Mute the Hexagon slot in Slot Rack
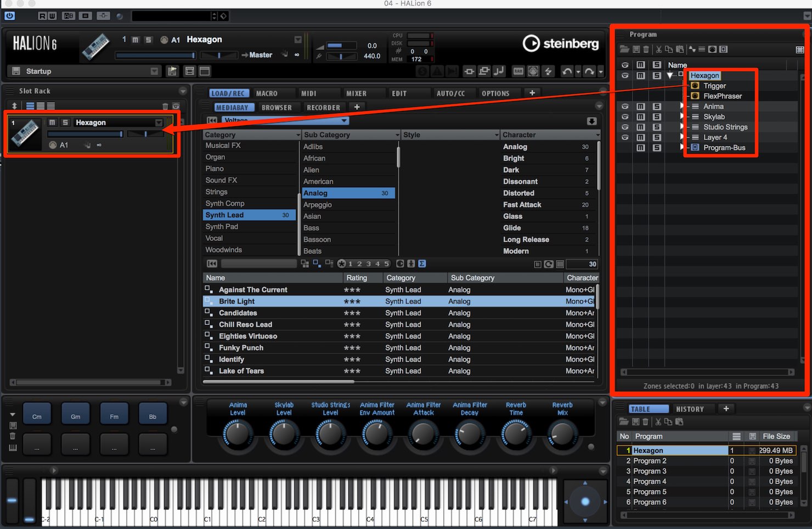The width and height of the screenshot is (812, 529). [x=52, y=122]
